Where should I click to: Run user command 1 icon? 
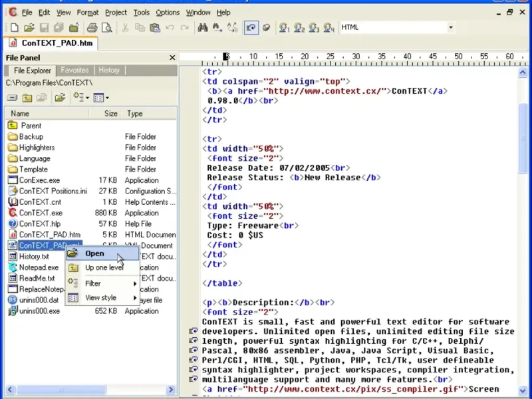(285, 27)
